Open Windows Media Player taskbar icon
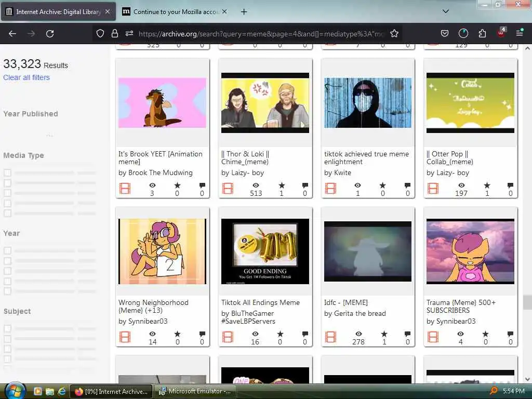 (x=37, y=391)
